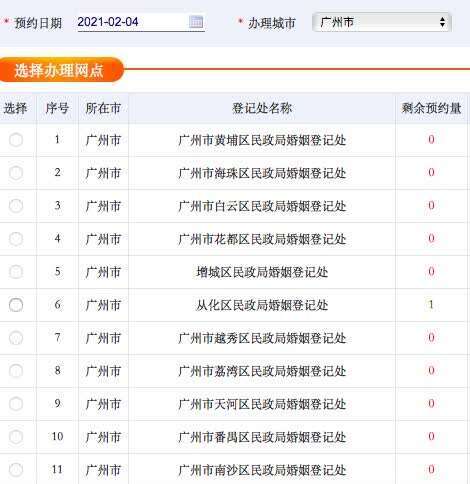Image resolution: width=470 pixels, height=484 pixels.
Task: Click serial number 11 in the table
Action: pos(57,470)
